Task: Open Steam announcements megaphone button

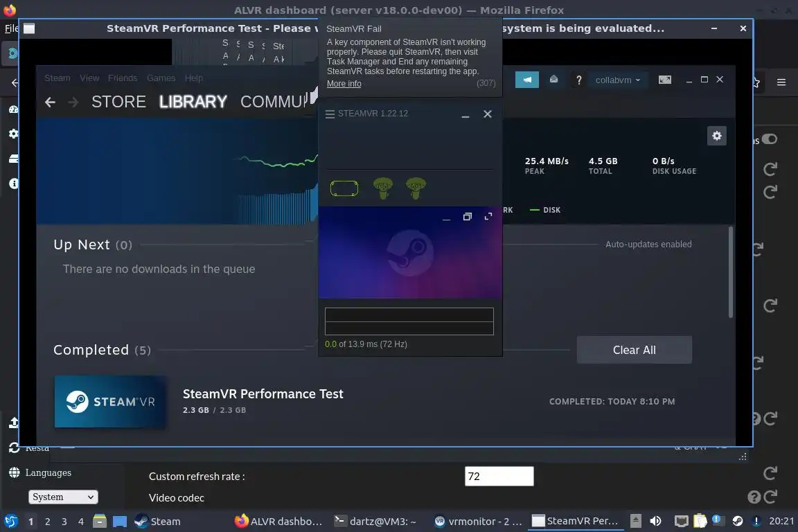Action: click(x=526, y=80)
